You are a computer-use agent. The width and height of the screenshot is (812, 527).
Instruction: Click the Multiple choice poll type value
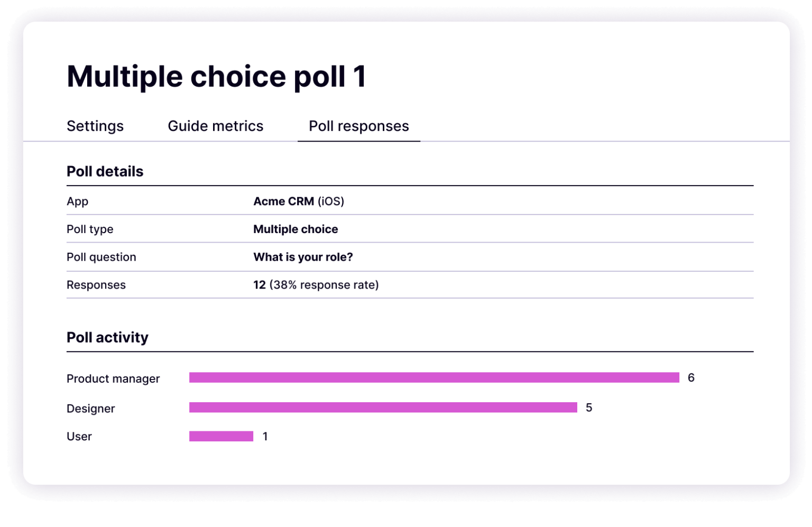click(296, 229)
